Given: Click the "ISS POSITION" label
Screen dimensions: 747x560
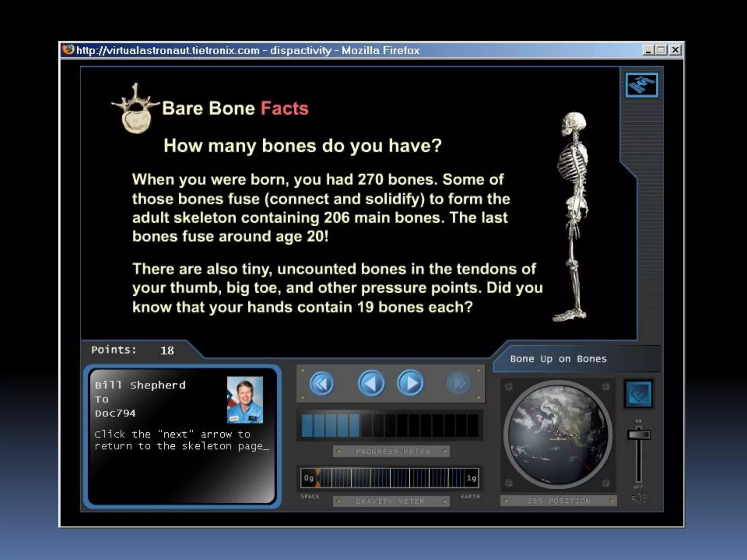Looking at the screenshot, I should click(x=558, y=501).
